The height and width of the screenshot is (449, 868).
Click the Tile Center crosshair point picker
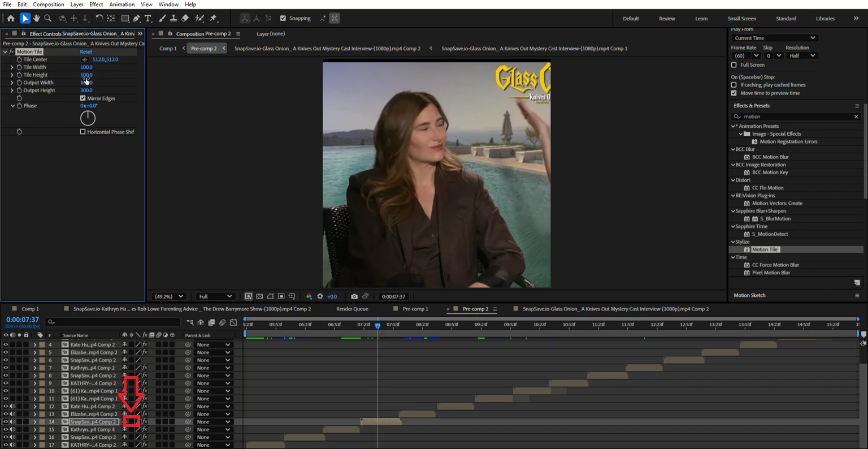coord(85,59)
